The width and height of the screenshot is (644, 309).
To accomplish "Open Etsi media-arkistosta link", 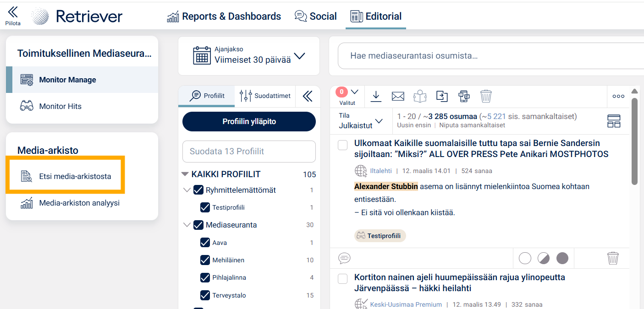I will tap(75, 176).
